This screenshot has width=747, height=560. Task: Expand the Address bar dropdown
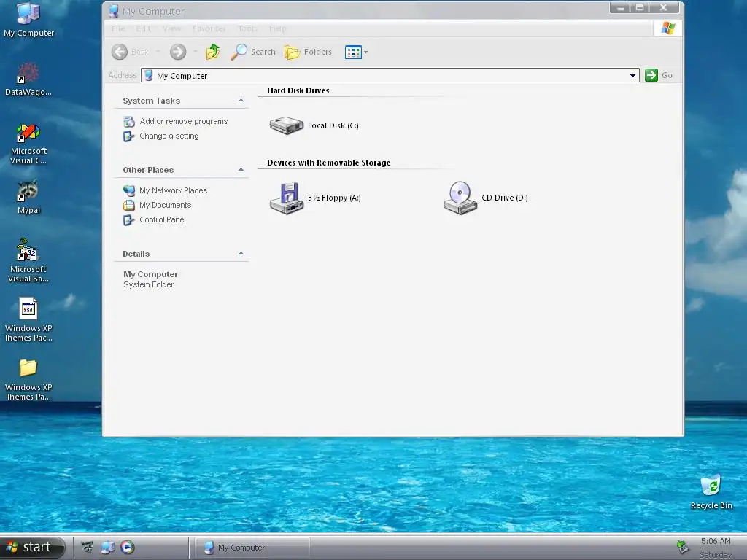pyautogui.click(x=632, y=75)
